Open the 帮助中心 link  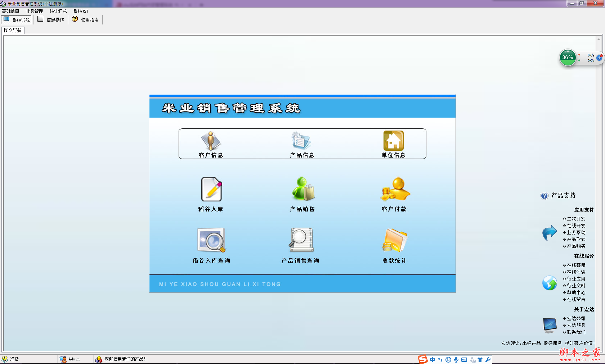coord(576,292)
